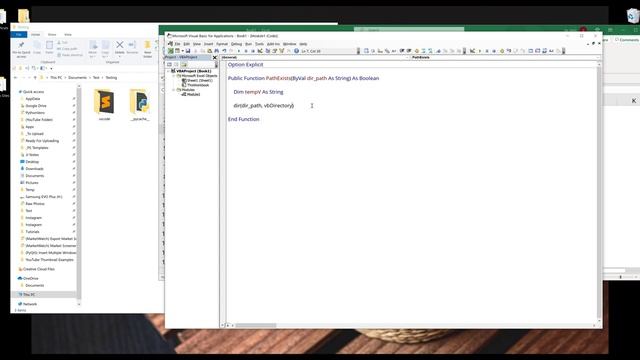Click the VBA Help question mark icon
Viewport: 640px width, 360px height.
click(296, 51)
